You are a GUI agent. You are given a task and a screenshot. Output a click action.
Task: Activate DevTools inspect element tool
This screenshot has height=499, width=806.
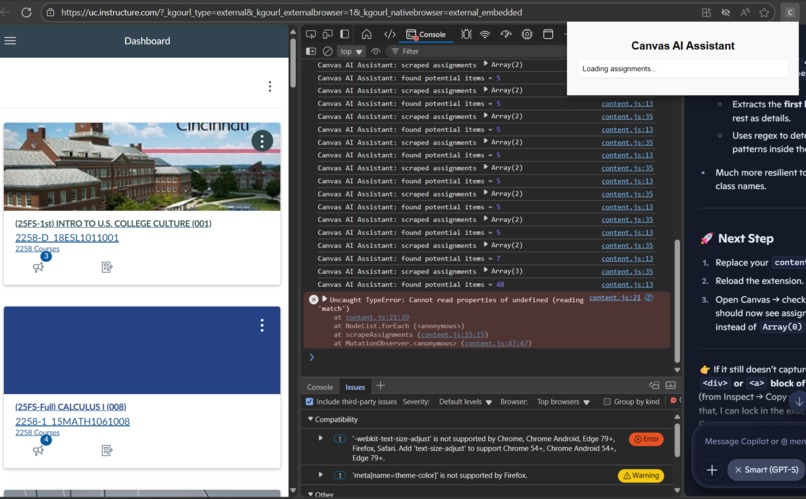click(310, 34)
